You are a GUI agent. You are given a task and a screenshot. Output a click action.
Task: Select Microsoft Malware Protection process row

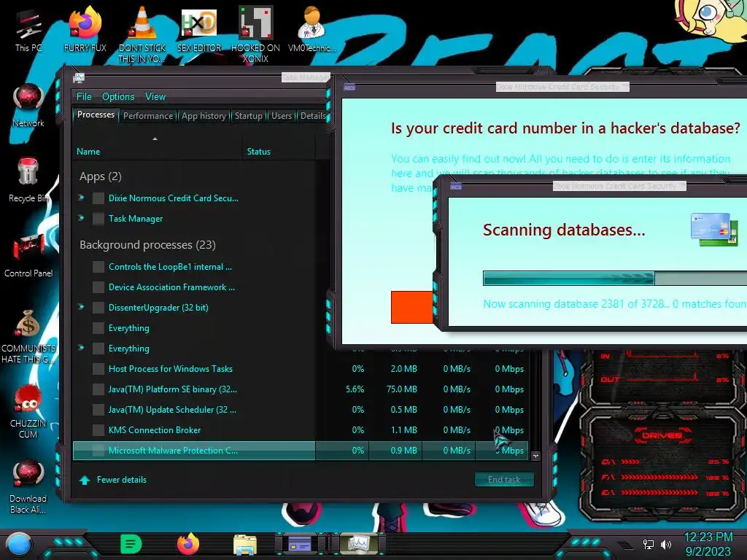pyautogui.click(x=300, y=451)
